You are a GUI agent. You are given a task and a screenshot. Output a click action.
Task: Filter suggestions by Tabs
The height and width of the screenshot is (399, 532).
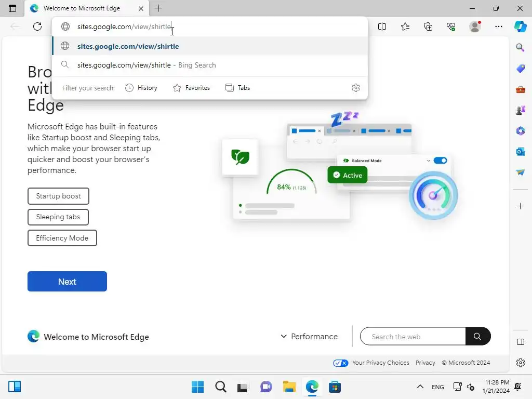tap(237, 88)
